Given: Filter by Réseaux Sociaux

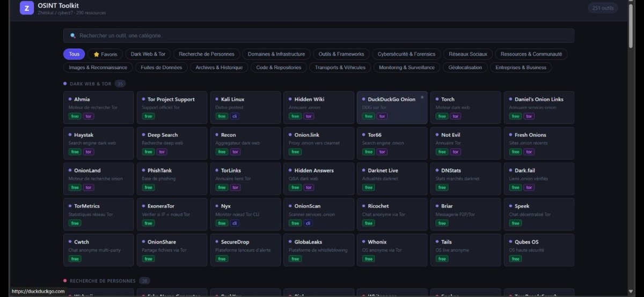Looking at the screenshot, I should (x=468, y=54).
